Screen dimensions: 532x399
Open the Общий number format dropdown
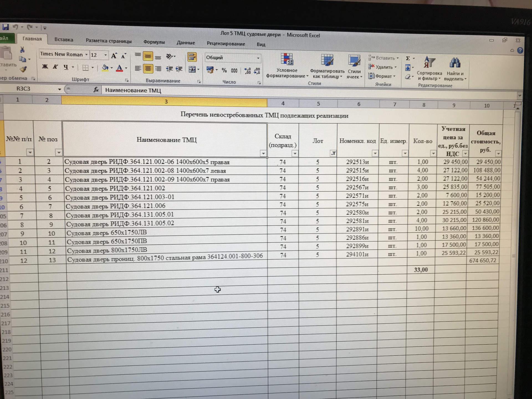coord(258,58)
